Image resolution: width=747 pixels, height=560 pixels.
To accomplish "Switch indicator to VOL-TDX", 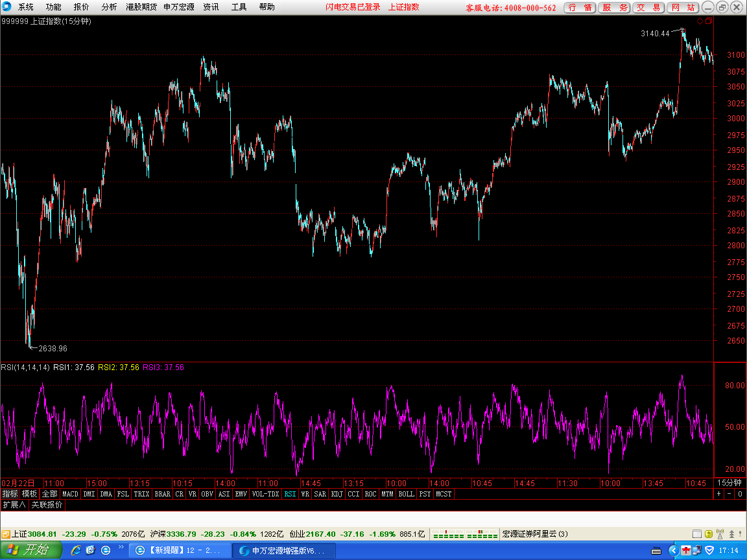I will coord(265,494).
